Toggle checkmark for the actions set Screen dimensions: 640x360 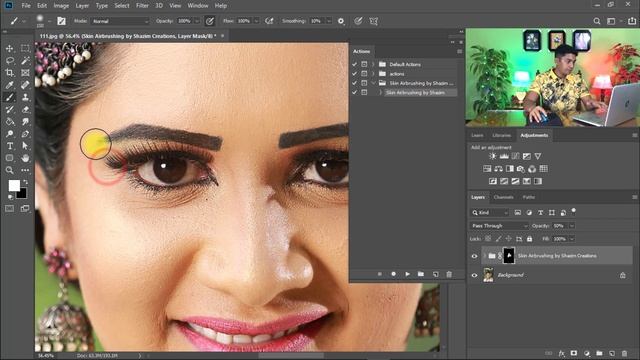[354, 74]
